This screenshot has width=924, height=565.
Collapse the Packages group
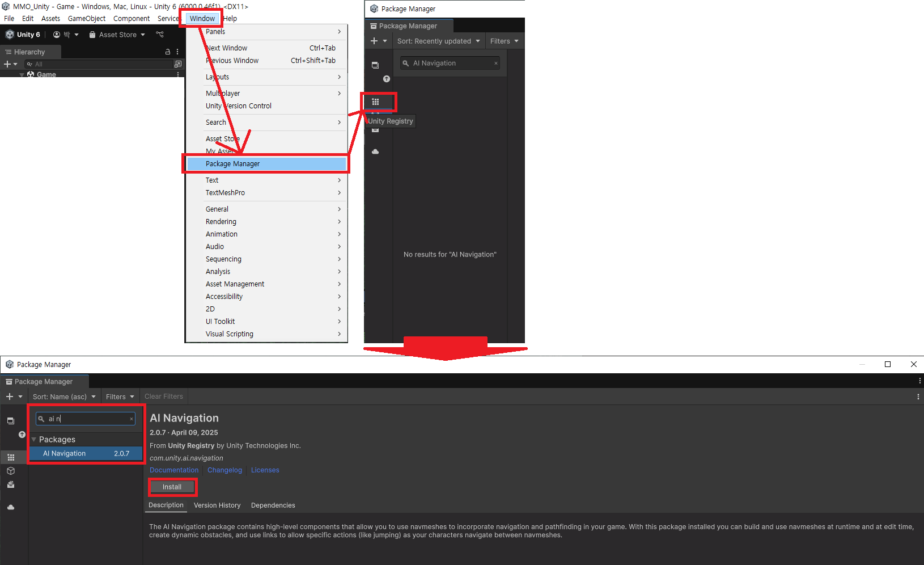click(34, 440)
